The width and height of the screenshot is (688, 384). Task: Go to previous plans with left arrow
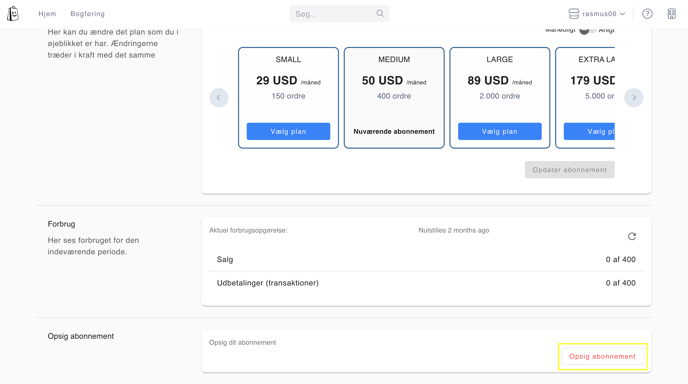[x=219, y=97]
